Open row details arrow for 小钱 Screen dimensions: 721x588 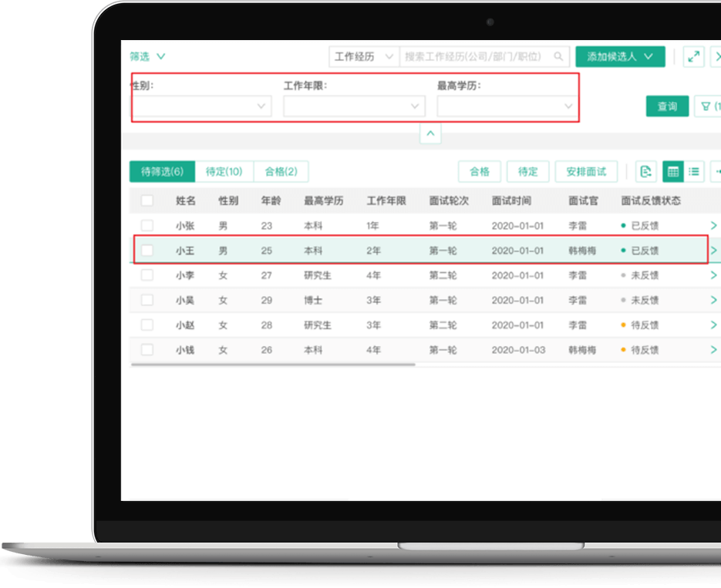[x=713, y=350]
